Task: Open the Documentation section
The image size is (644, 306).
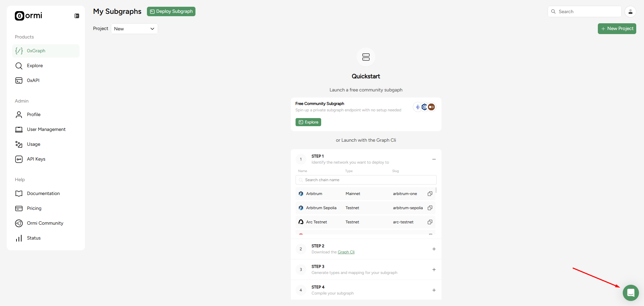Action: pyautogui.click(x=43, y=193)
